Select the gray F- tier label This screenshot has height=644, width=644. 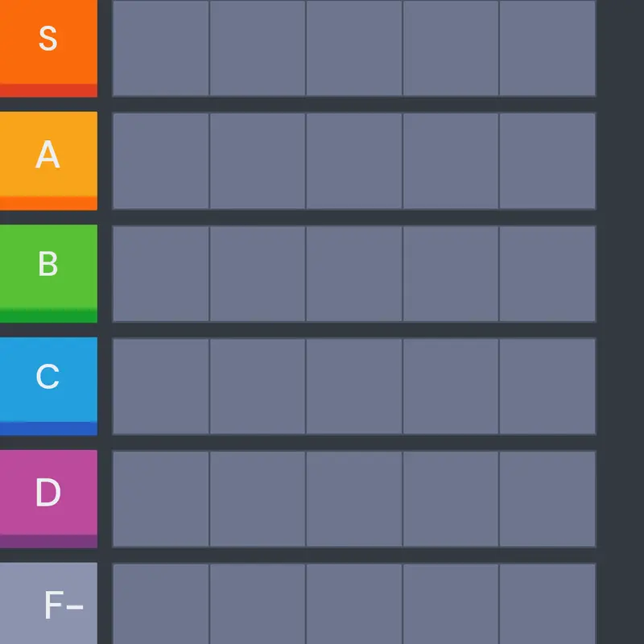(x=48, y=603)
